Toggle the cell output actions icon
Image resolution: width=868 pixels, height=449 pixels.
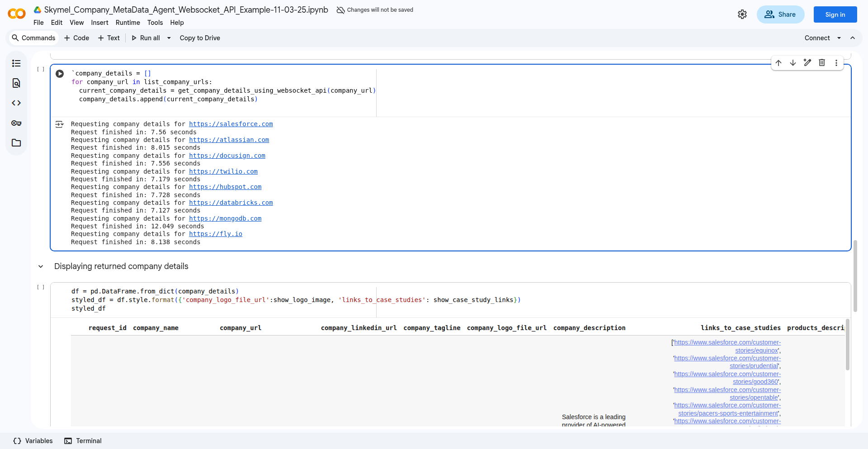coord(59,124)
